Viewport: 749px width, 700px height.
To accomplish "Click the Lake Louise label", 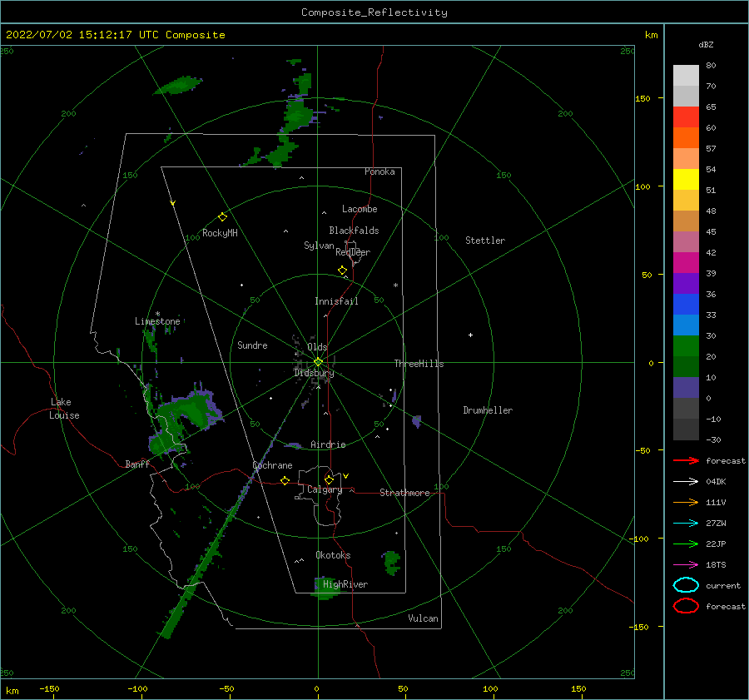I will point(64,409).
